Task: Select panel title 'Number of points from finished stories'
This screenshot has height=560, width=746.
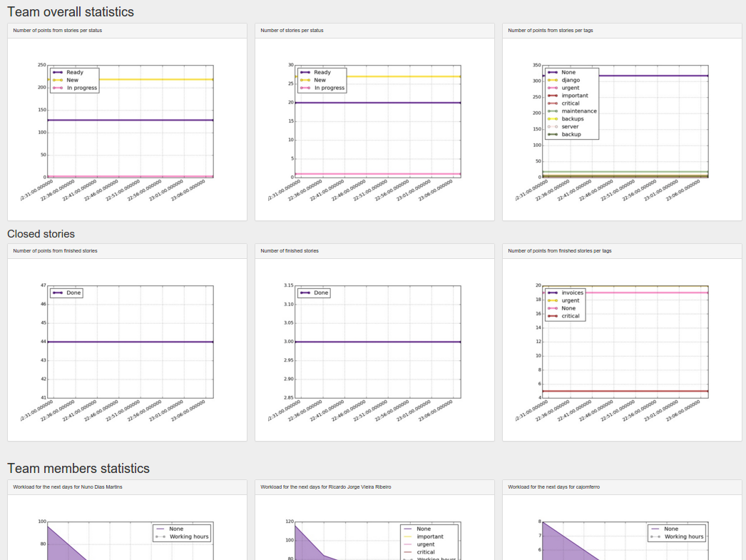Action: (x=55, y=250)
